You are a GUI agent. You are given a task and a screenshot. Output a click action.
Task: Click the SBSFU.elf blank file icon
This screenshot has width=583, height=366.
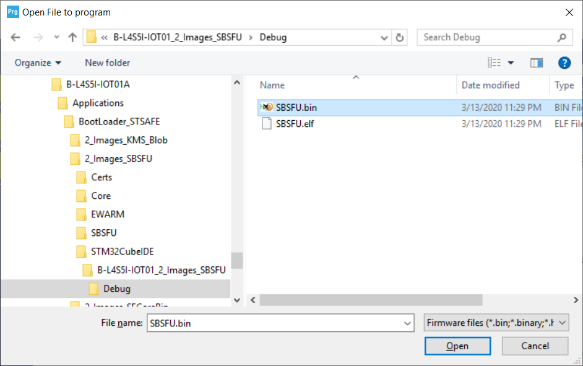[267, 123]
